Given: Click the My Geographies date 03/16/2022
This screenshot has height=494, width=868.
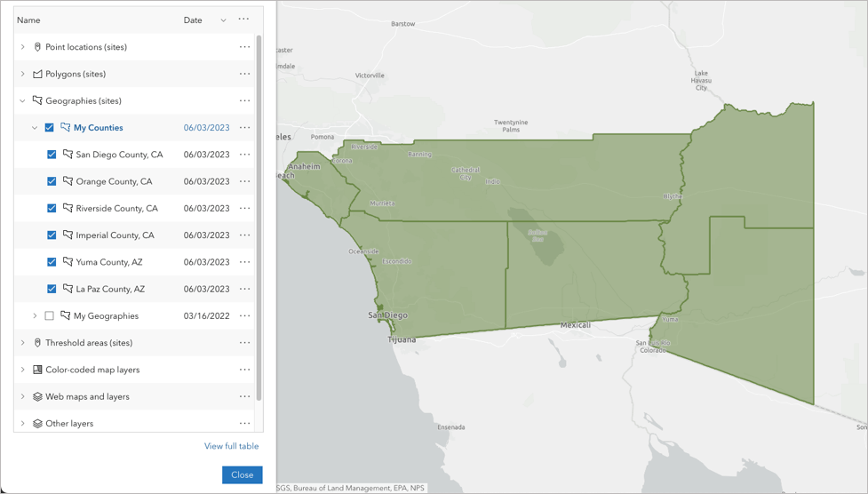Looking at the screenshot, I should click(206, 315).
